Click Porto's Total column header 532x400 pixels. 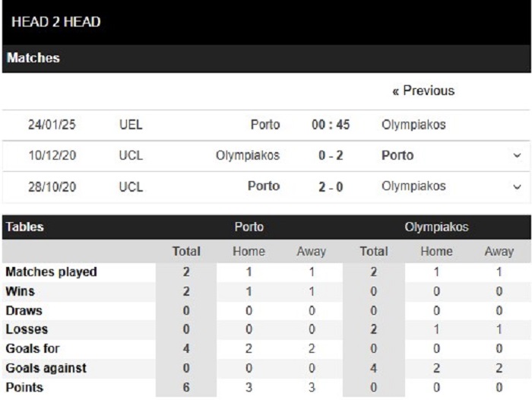click(186, 251)
